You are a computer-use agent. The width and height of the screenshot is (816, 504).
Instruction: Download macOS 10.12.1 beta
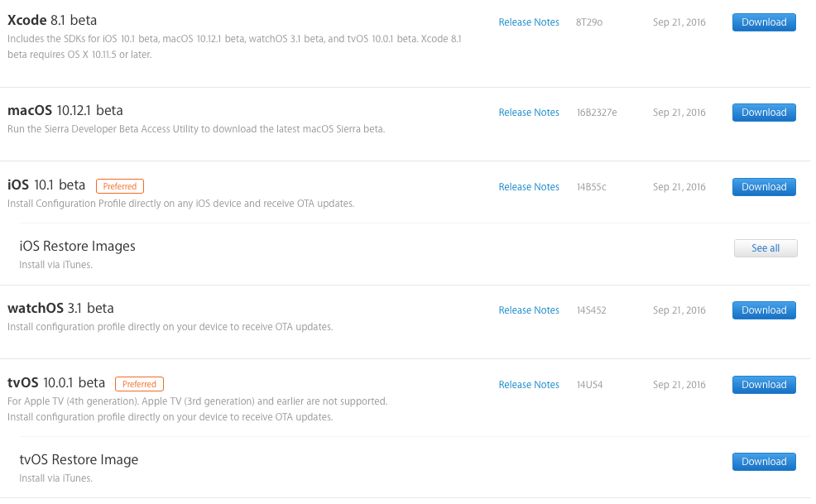763,113
